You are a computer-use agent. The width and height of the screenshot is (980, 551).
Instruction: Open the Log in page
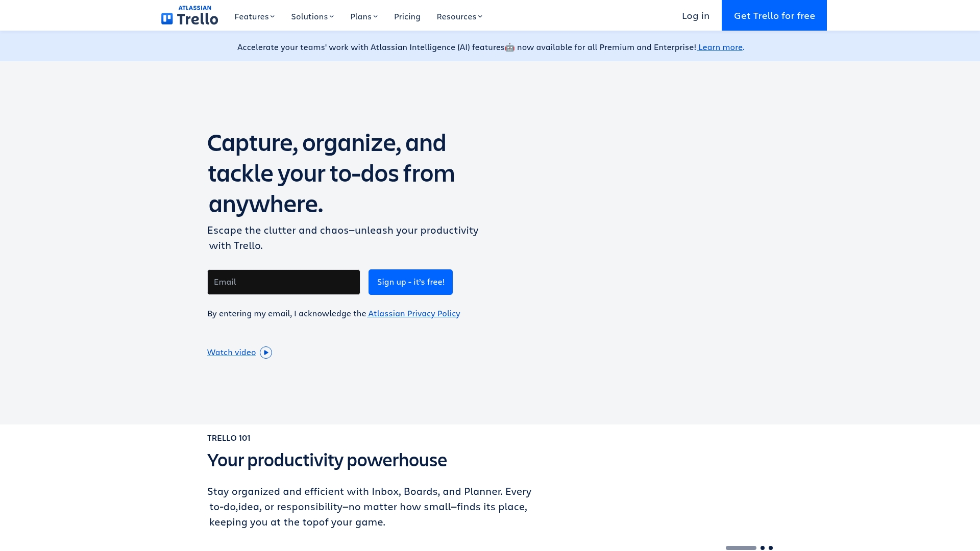(x=695, y=15)
